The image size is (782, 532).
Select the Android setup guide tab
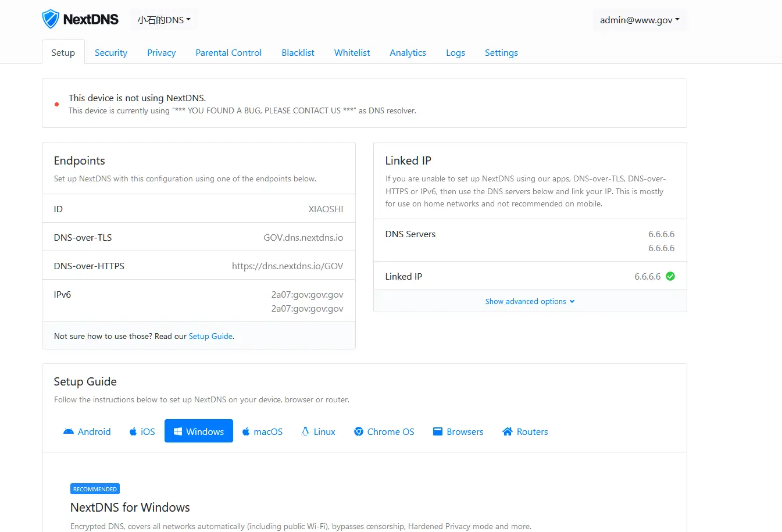click(87, 431)
